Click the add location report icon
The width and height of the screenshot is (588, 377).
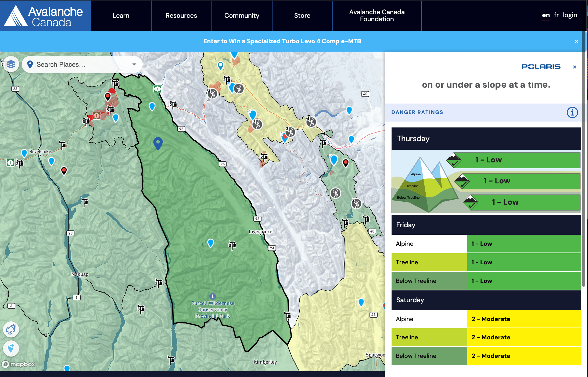pyautogui.click(x=11, y=348)
